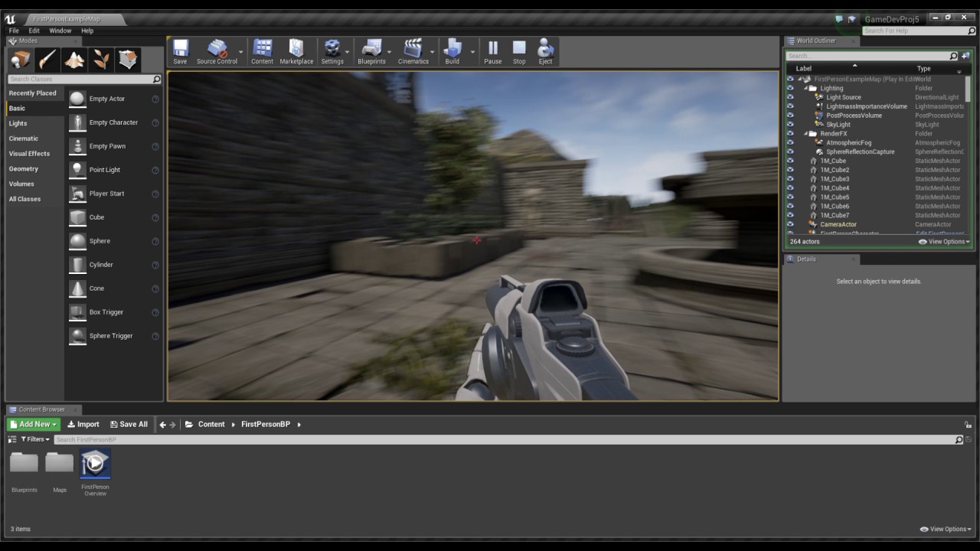
Task: Pause the play session
Action: (493, 51)
